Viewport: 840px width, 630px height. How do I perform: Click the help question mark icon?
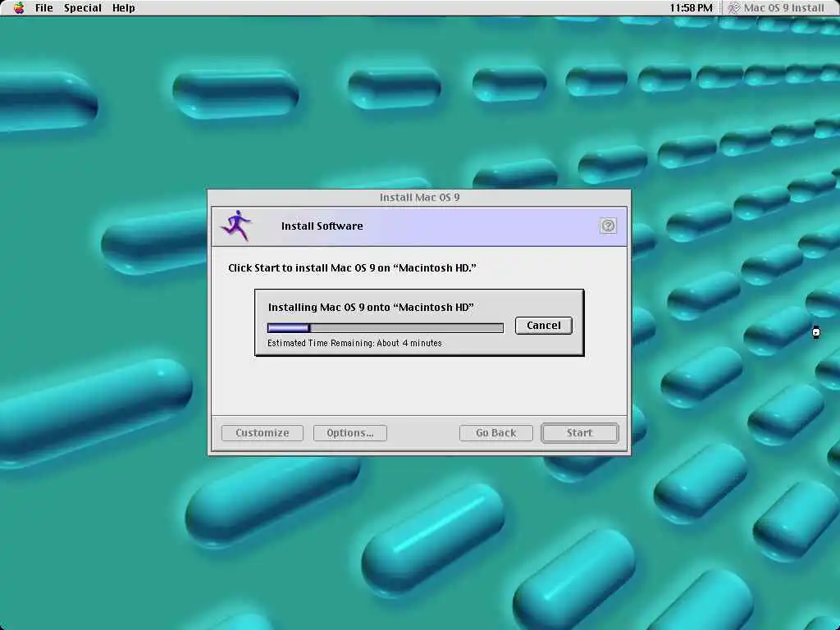[x=608, y=226]
